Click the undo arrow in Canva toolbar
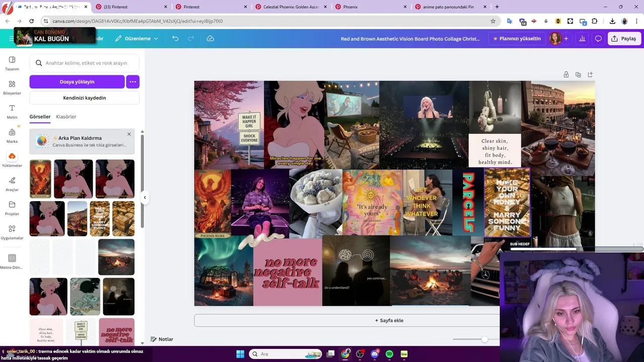 tap(175, 38)
